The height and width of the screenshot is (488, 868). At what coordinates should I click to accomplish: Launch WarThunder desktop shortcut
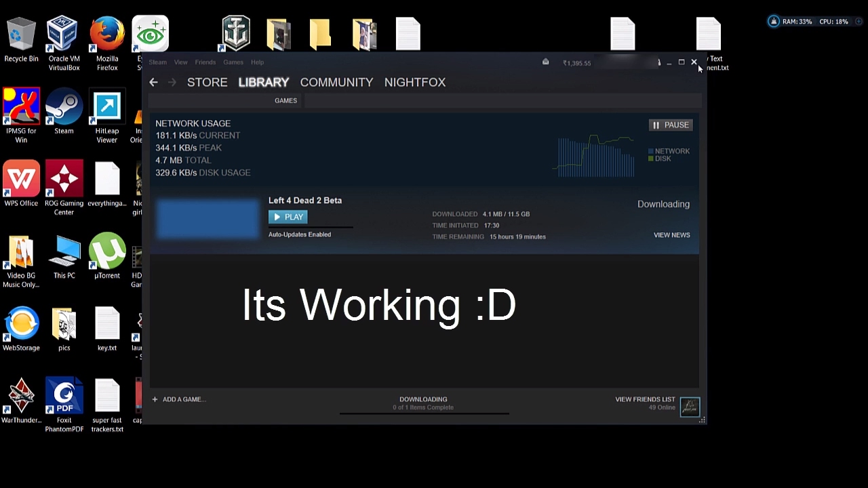[x=21, y=401]
